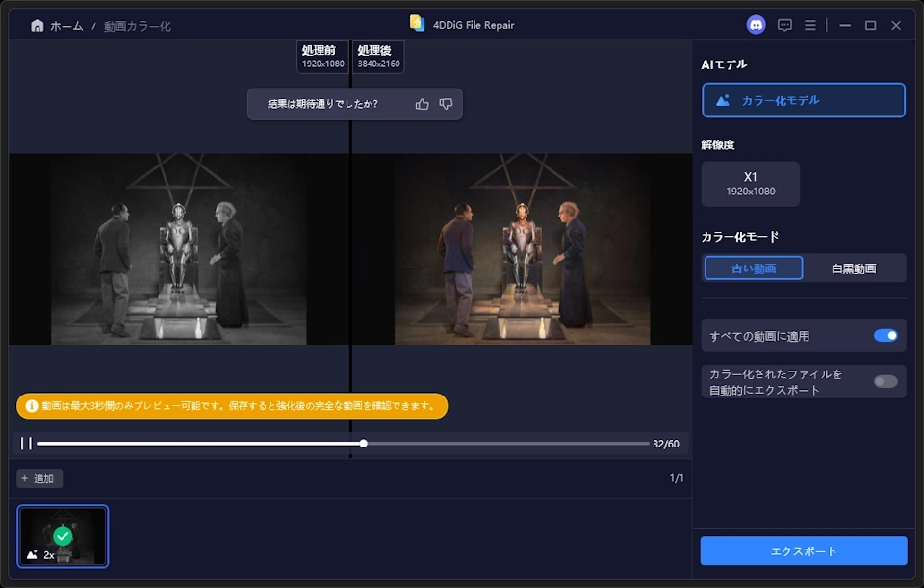Click the 追加 add button
Image resolution: width=924 pixels, height=588 pixels.
38,478
